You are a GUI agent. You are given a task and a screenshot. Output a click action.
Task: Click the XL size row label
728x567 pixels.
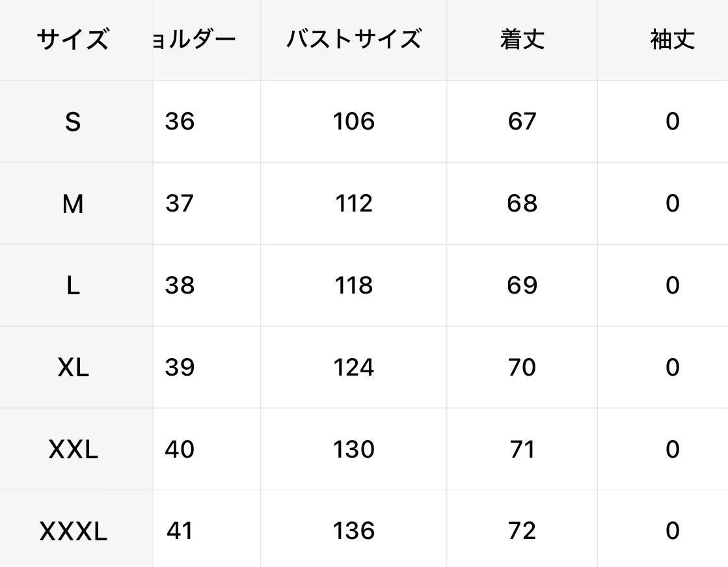pos(72,368)
